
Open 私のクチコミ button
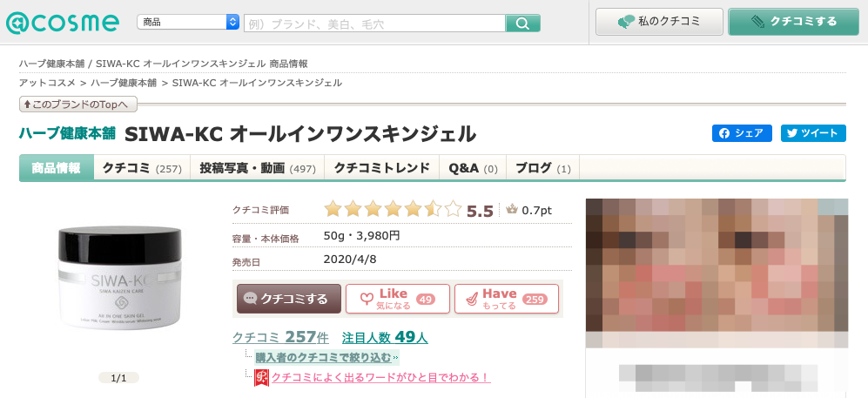pos(659,22)
